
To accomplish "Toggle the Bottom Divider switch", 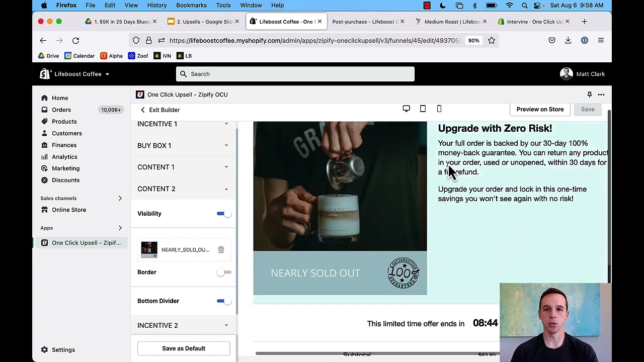I will (x=224, y=301).
